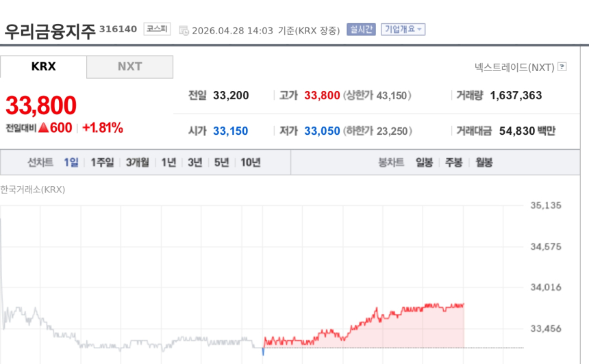This screenshot has height=364, width=589.
Task: Switch to the KRX tab
Action: tap(44, 67)
